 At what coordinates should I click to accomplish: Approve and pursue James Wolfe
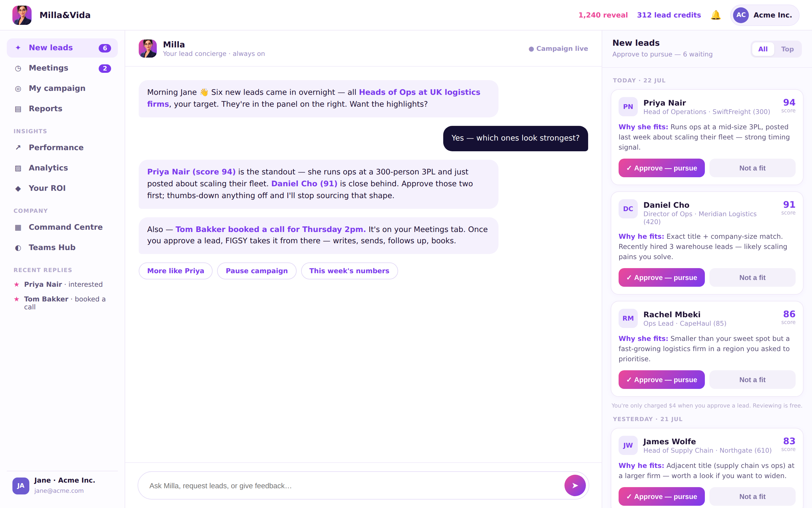point(661,497)
